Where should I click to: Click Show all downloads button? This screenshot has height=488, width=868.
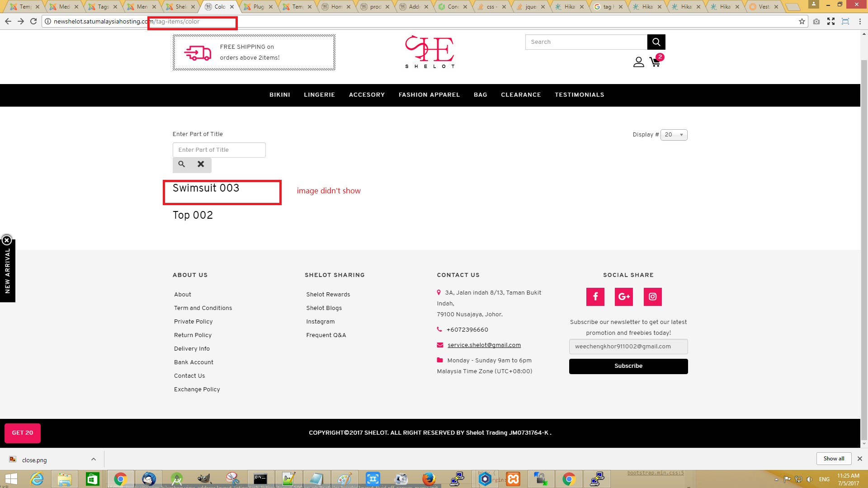834,459
